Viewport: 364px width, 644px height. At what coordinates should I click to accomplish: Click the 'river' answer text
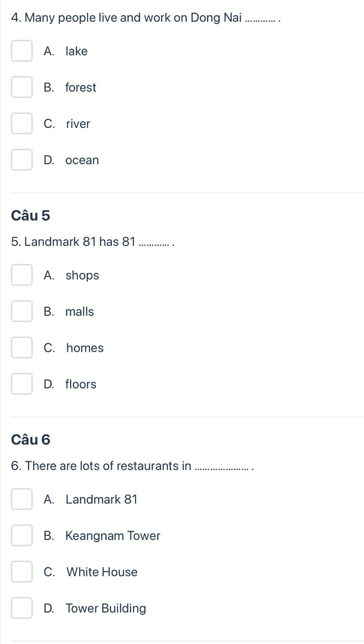(x=78, y=124)
